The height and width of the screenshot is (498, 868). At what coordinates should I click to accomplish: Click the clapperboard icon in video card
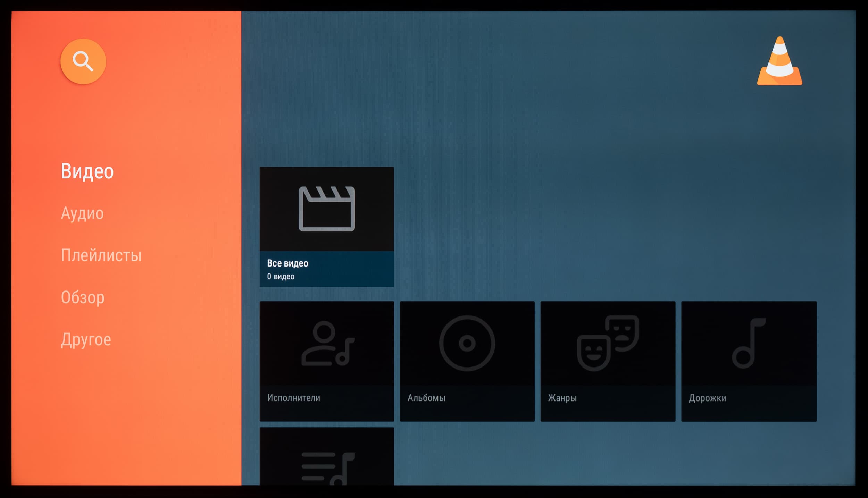point(326,209)
